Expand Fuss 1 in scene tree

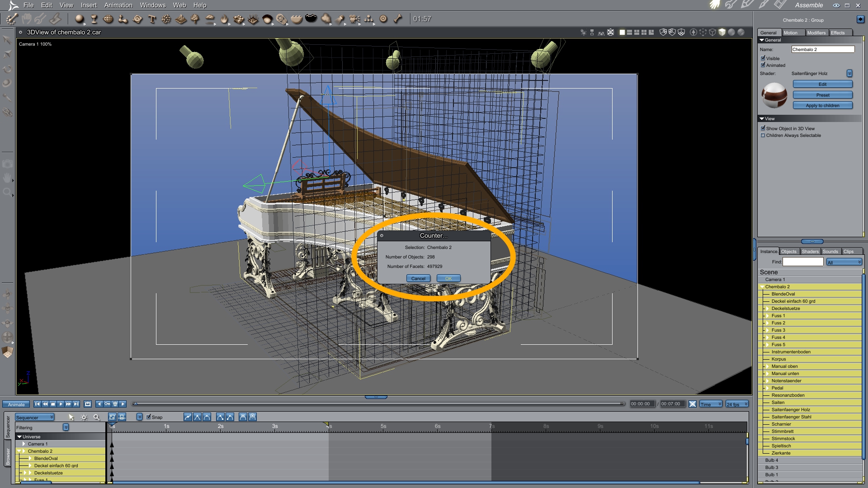pyautogui.click(x=767, y=316)
